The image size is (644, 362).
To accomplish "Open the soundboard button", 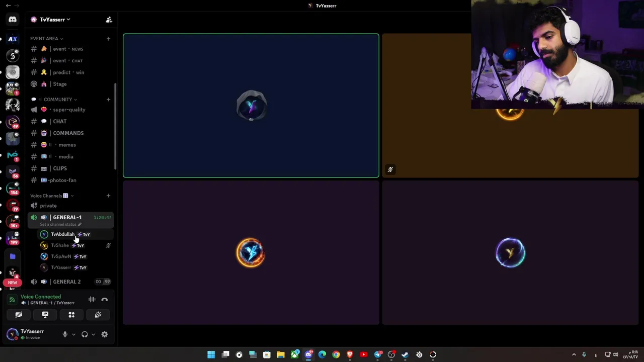I will [x=98, y=315].
